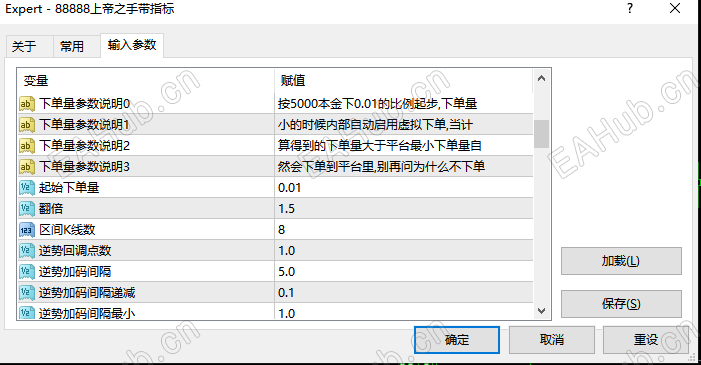Viewport: 701px width, 365px height.
Task: Close the Expert dialog window
Action: [x=675, y=8]
